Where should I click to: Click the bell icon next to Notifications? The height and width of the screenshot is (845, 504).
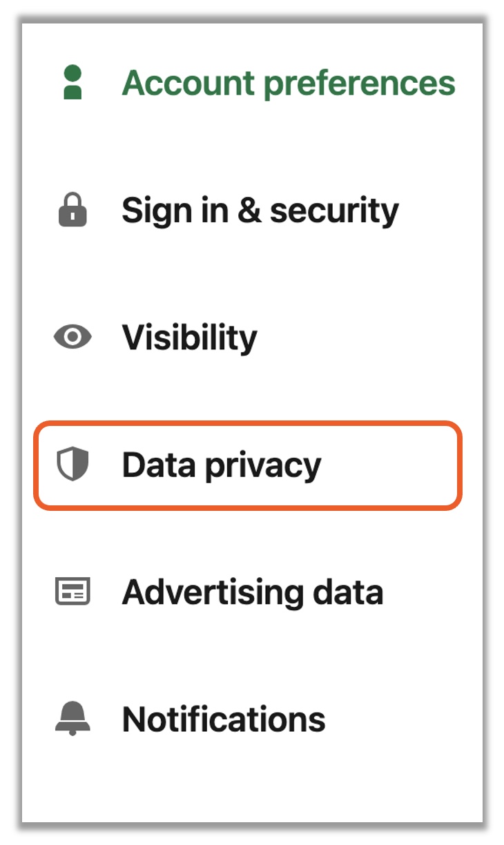[72, 719]
